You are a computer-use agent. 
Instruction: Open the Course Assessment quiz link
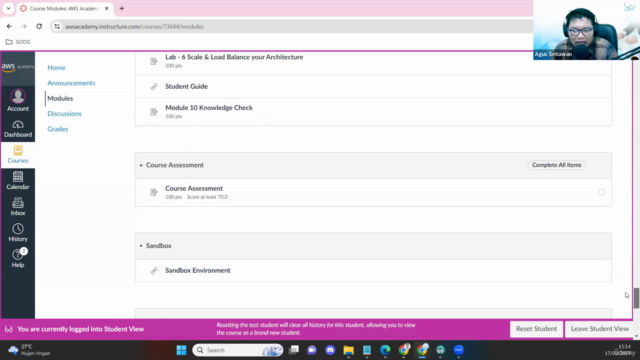194,188
